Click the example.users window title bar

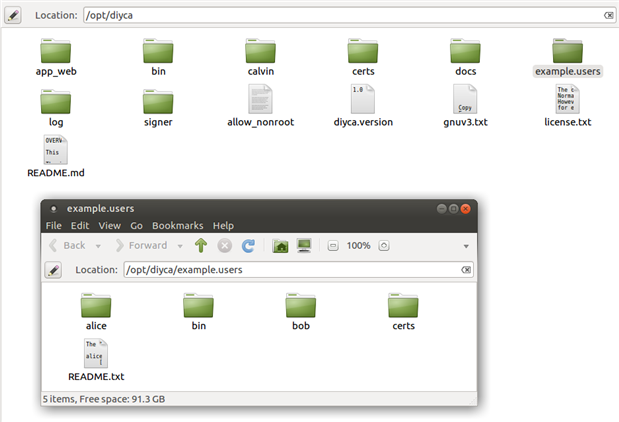coord(259,208)
